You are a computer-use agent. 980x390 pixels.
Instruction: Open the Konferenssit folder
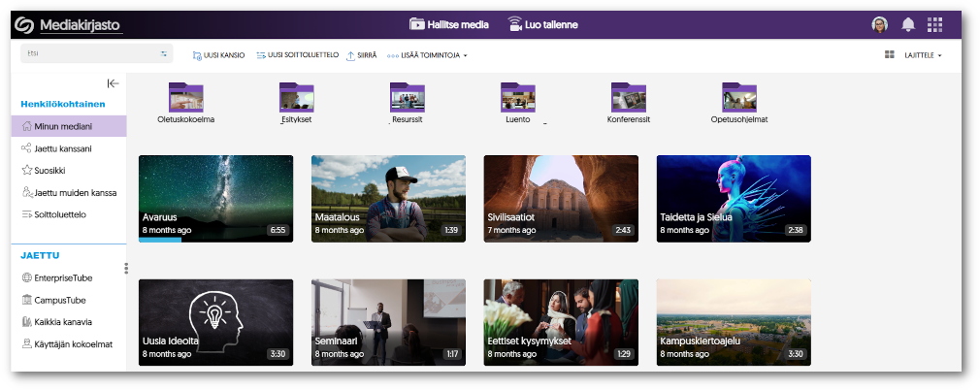pyautogui.click(x=629, y=103)
